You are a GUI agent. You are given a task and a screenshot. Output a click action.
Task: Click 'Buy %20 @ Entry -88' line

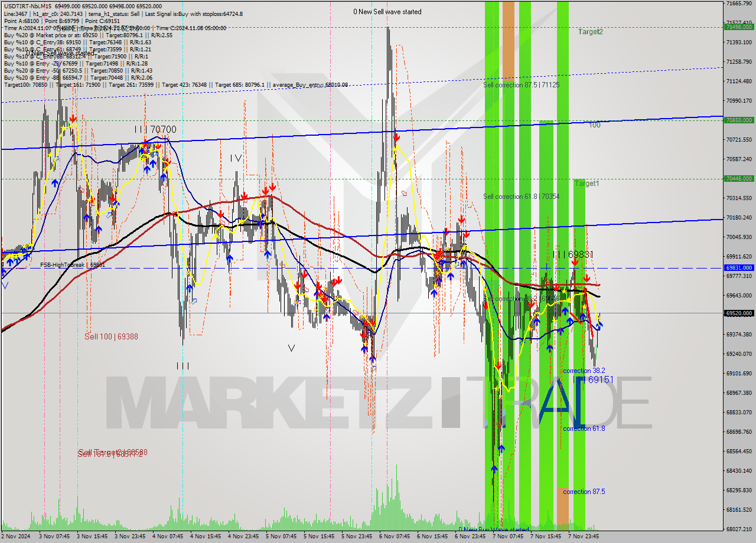click(78, 78)
